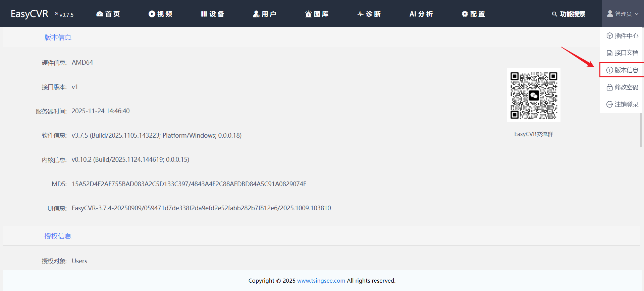644x291 pixels.
Task: Click the EasyCVR logo
Action: (30, 14)
